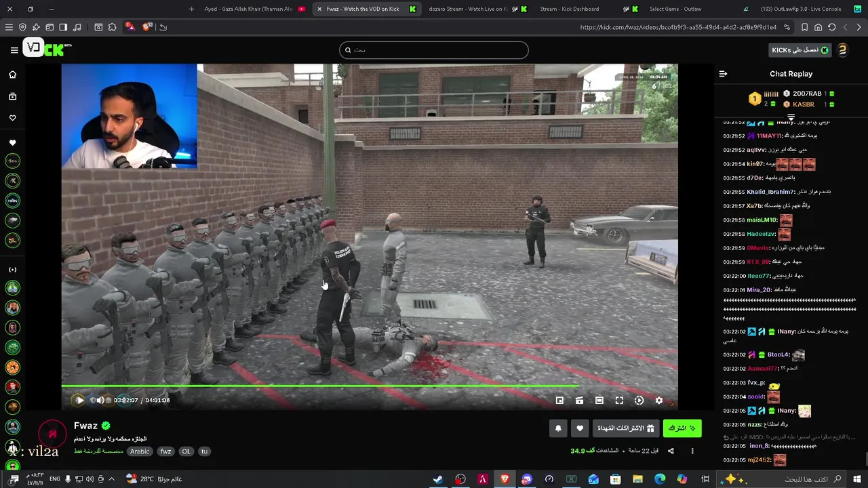Show hidden system tray icons
The width and height of the screenshot is (868, 488).
pyautogui.click(x=111, y=479)
